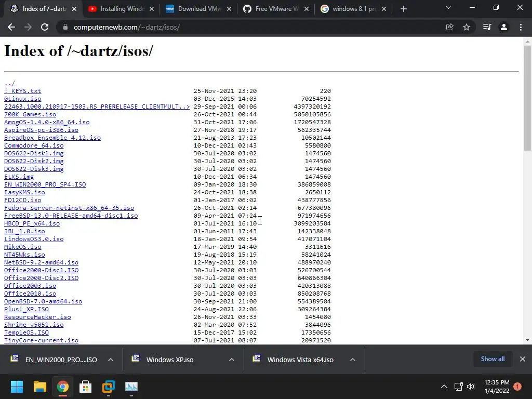Download OpenBSD-7.0-amd64.iso
The height and width of the screenshot is (399, 532).
tap(43, 302)
